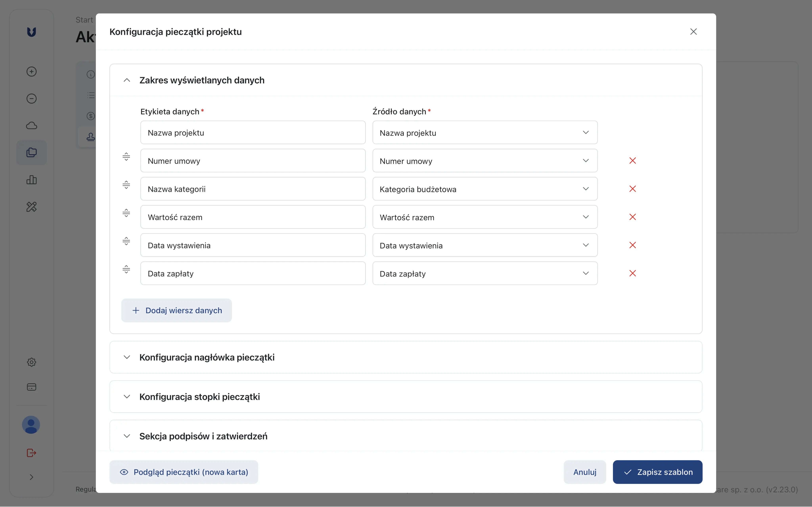
Task: Save template with Zapisz szablon
Action: (657, 472)
